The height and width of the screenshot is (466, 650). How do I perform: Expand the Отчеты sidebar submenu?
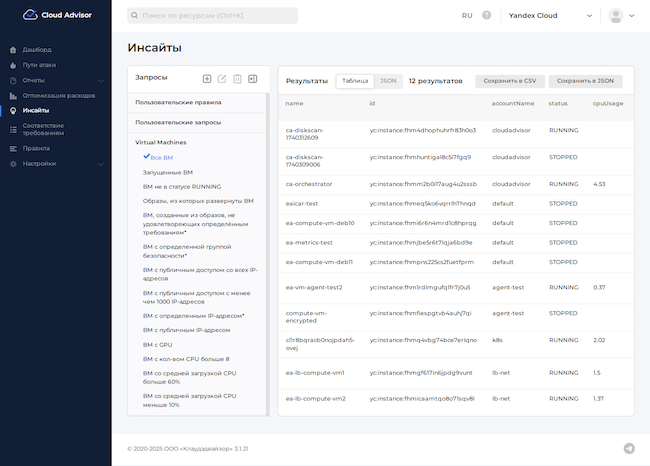100,80
